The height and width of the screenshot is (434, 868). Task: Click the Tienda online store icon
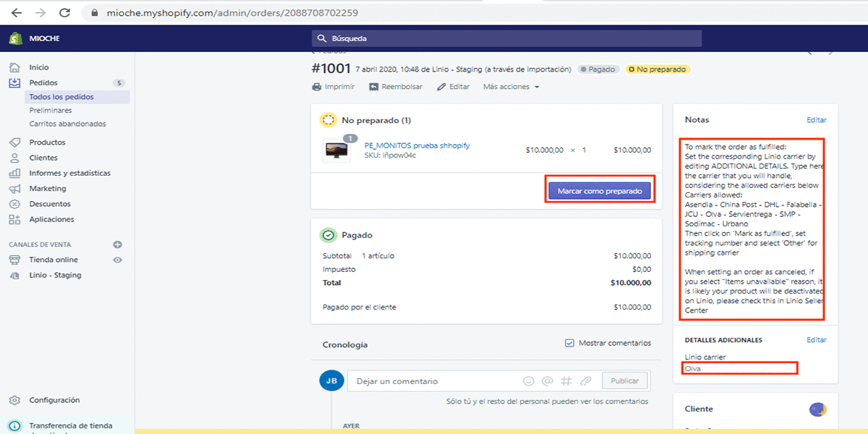click(14, 260)
